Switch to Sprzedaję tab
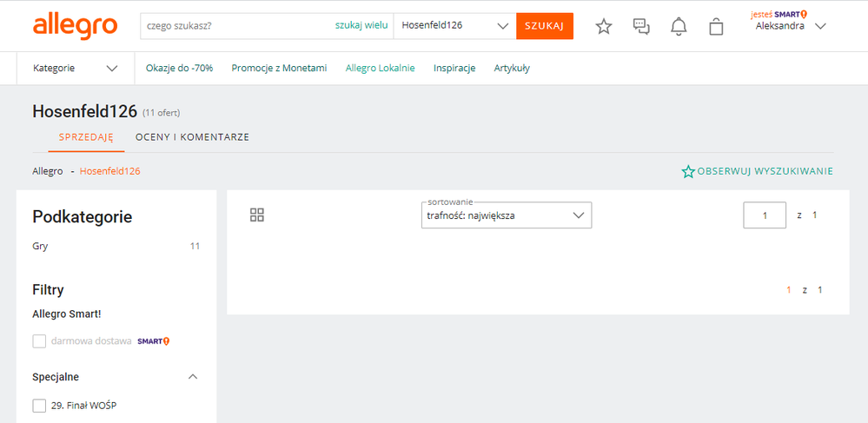This screenshot has height=423, width=868. click(86, 136)
